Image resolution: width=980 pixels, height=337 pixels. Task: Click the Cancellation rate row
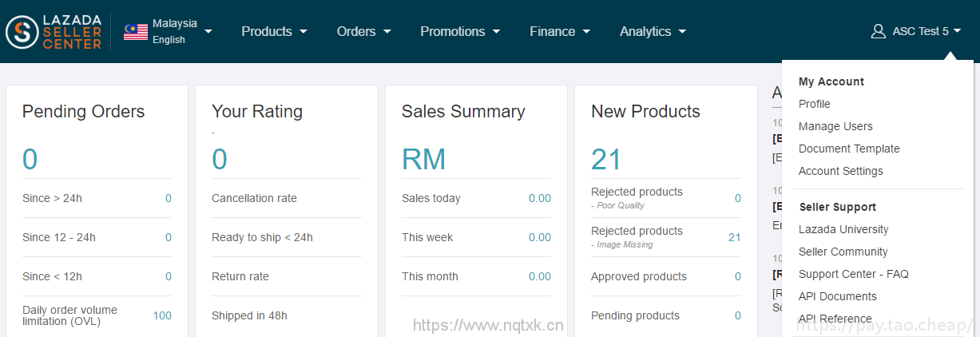tap(287, 198)
